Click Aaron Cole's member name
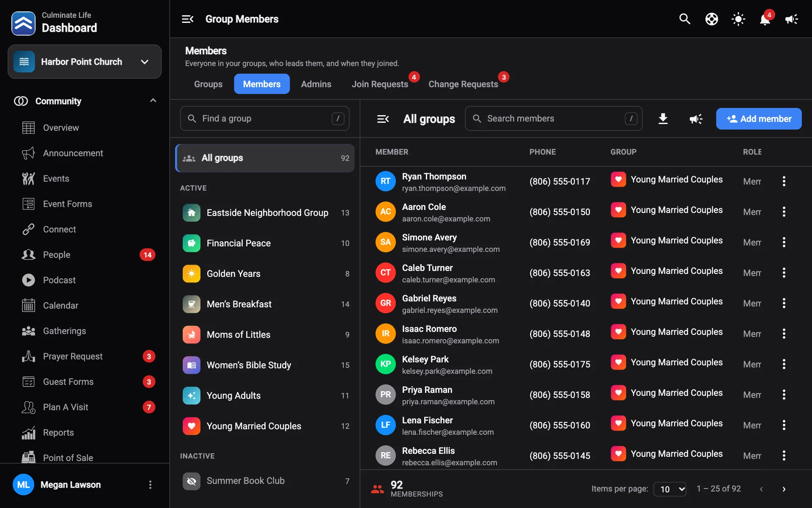Screen dimensions: 812x508 tap(424, 207)
